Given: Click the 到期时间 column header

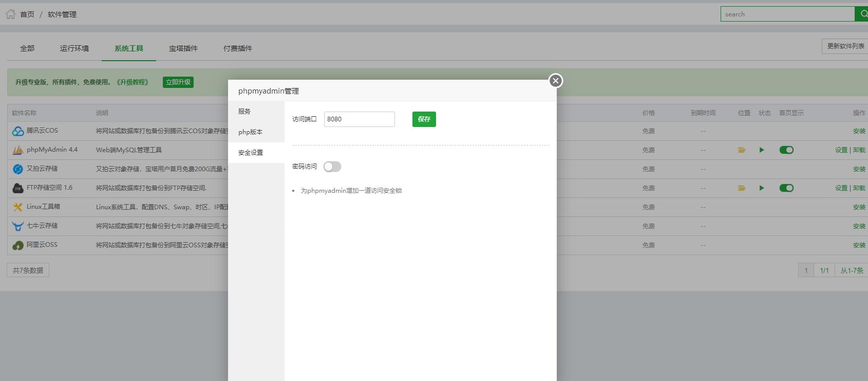Looking at the screenshot, I should coord(703,113).
